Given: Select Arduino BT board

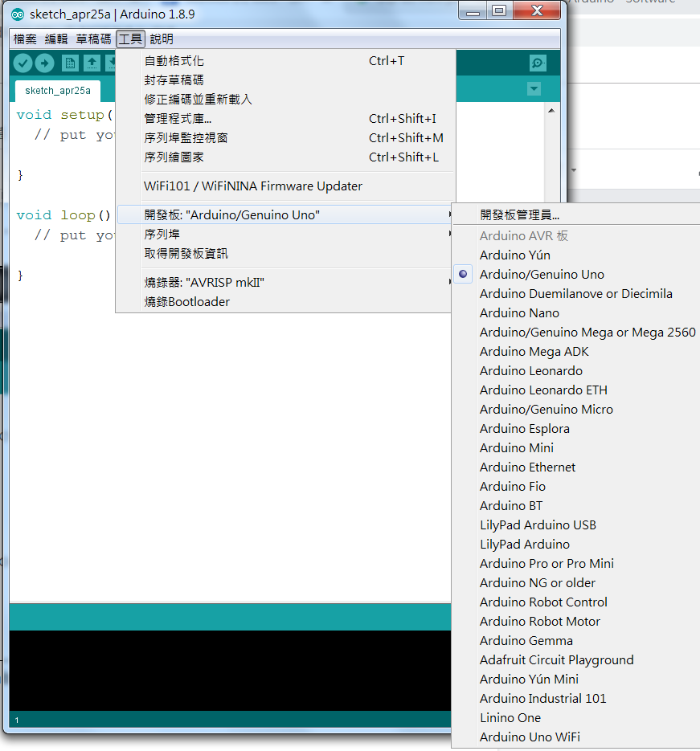Looking at the screenshot, I should click(x=576, y=506).
